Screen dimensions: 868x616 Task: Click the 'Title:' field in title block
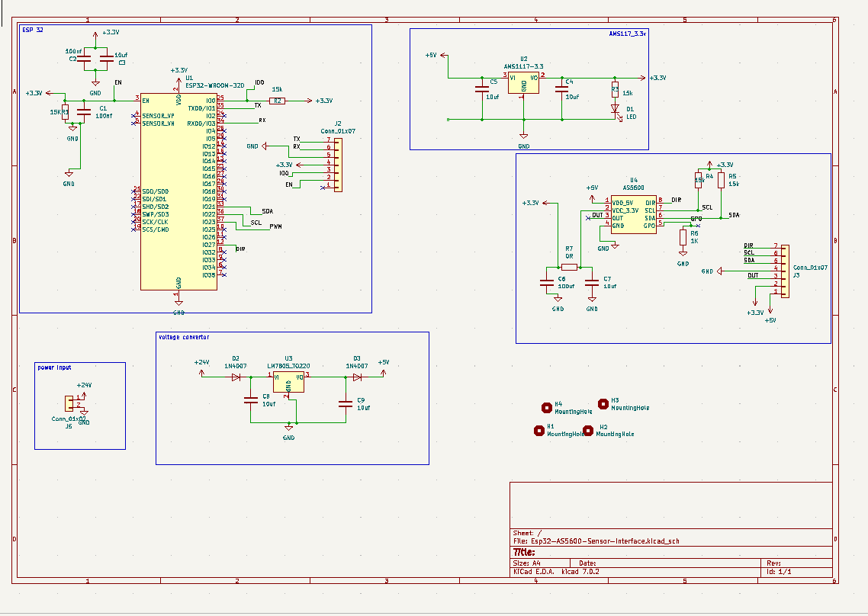coord(524,553)
